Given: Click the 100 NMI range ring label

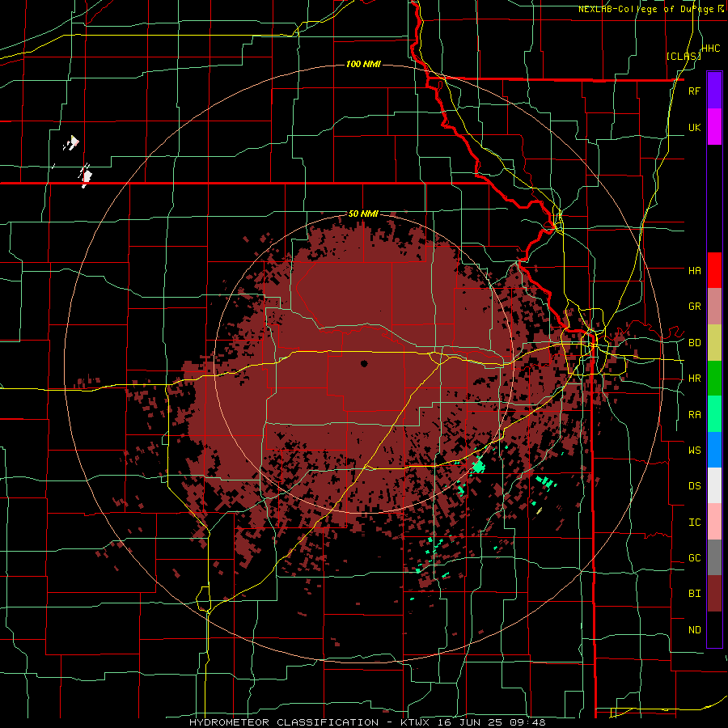Looking at the screenshot, I should pos(363,64).
